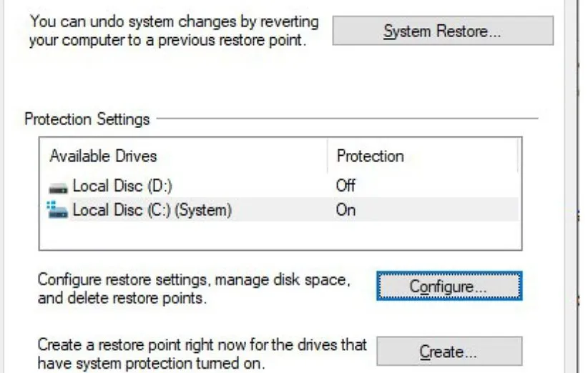Viewport: 588px width, 373px height.
Task: Click divider between Available Drives and Protection headers
Action: 328,156
